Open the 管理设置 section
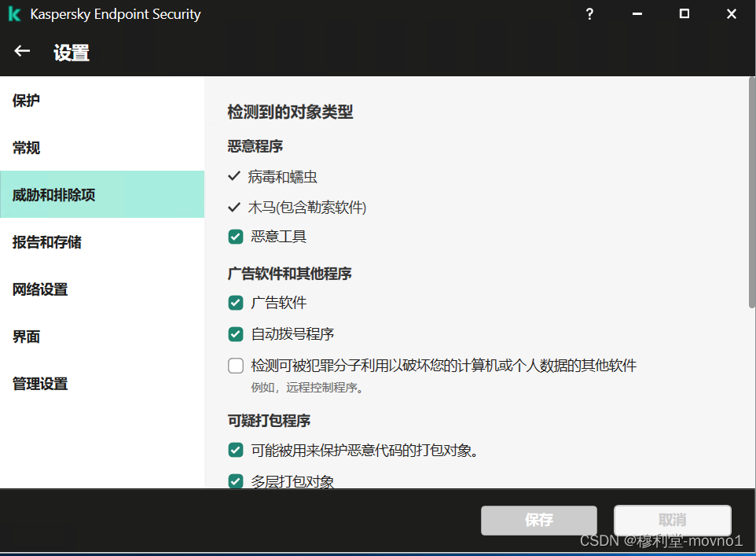Screen dimensions: 756x556 point(102,384)
